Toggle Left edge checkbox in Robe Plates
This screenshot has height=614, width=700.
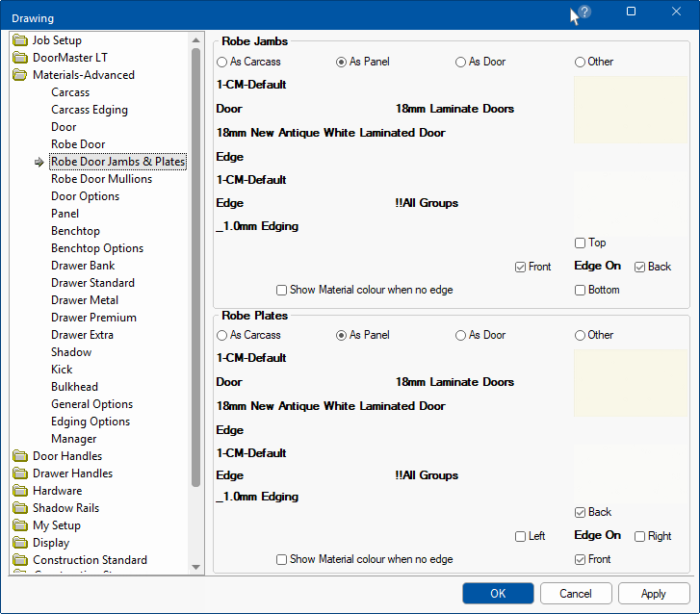(x=521, y=536)
